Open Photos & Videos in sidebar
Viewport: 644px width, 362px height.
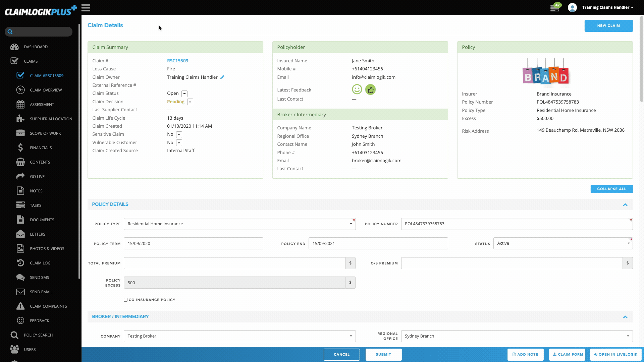[47, 248]
